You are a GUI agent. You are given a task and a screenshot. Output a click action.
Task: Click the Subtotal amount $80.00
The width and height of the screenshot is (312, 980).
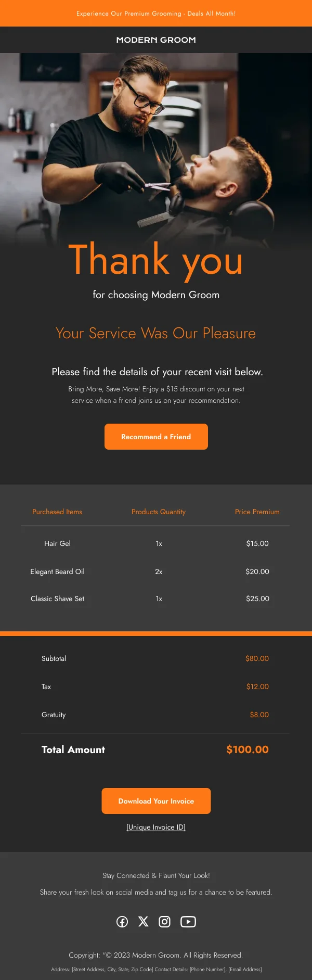pos(256,658)
